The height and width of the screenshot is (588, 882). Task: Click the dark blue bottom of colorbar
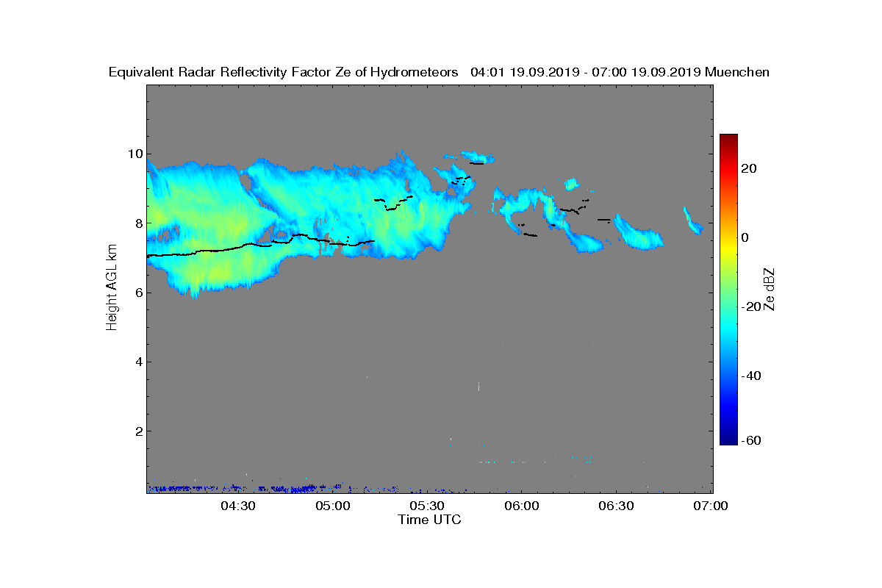728,440
